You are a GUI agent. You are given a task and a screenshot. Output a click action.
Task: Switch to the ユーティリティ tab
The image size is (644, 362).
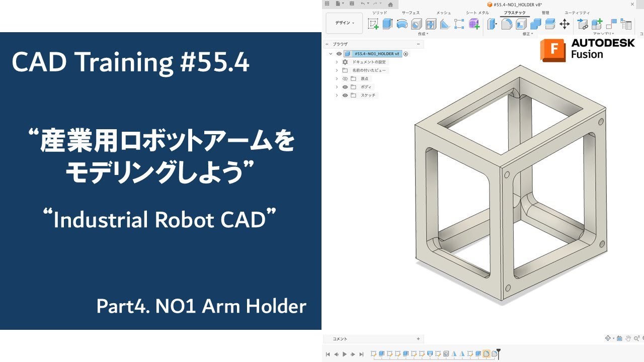click(577, 13)
